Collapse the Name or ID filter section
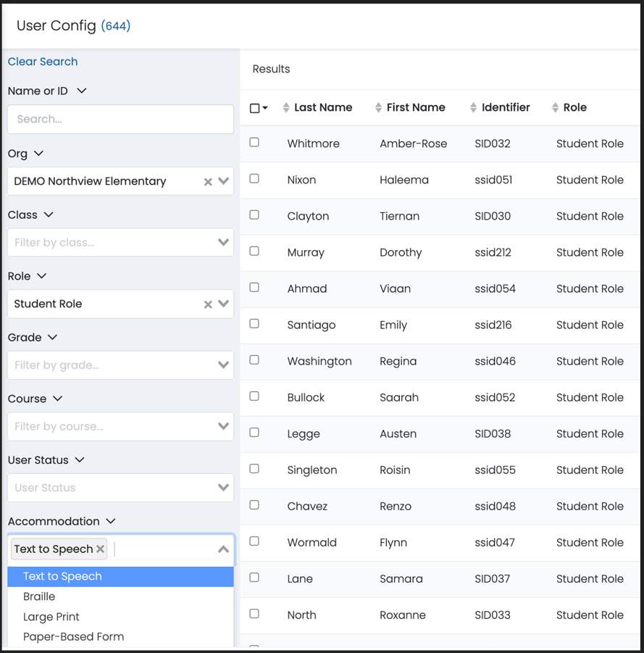 [81, 91]
